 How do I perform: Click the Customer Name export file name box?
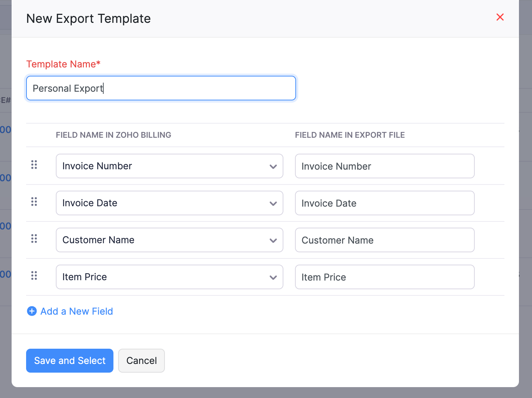pos(385,240)
